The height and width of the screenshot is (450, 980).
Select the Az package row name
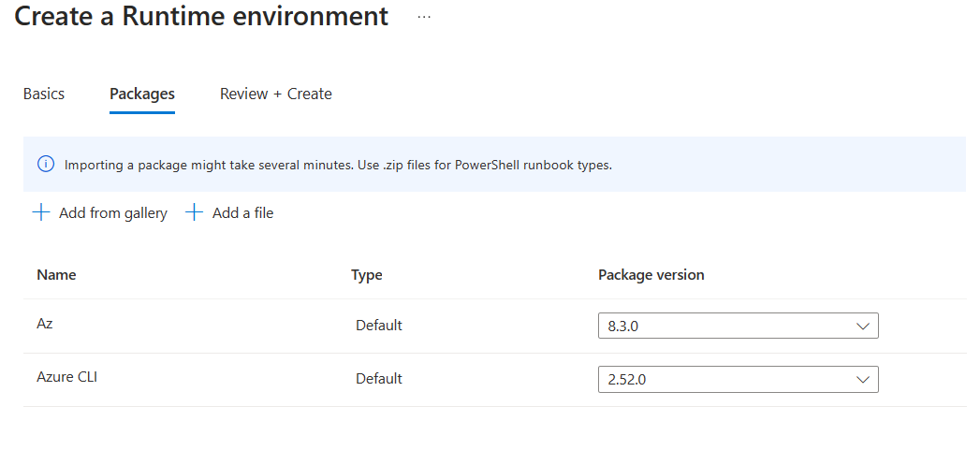click(x=45, y=324)
